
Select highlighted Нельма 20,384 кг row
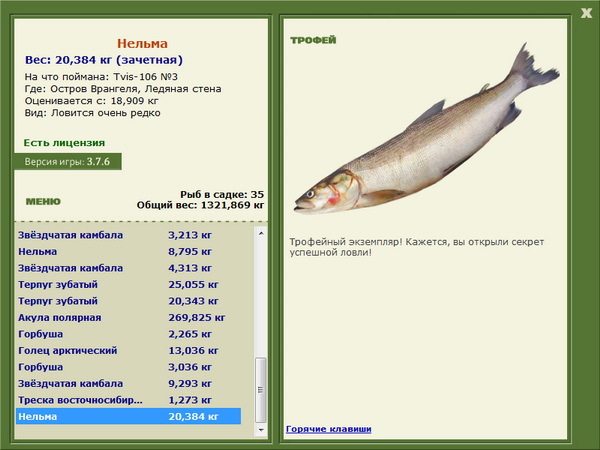[x=129, y=416]
